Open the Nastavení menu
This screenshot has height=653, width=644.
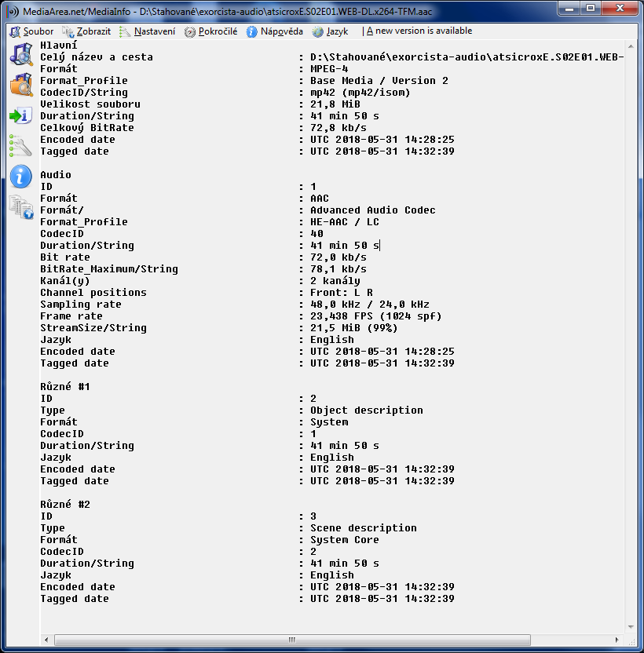pos(148,31)
